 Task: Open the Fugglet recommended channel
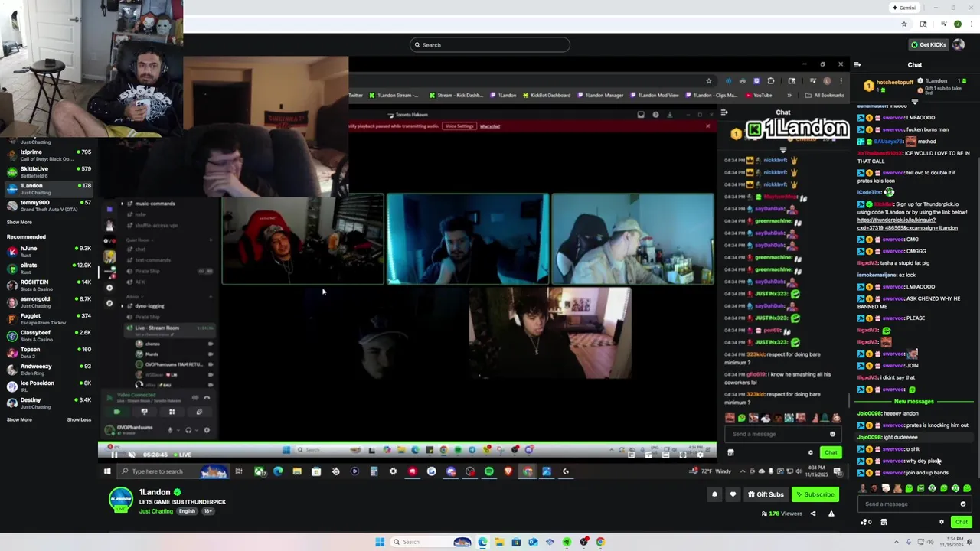tap(49, 319)
